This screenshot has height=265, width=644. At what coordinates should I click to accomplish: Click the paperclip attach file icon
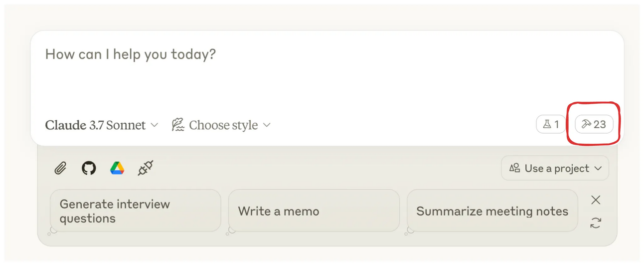click(60, 168)
